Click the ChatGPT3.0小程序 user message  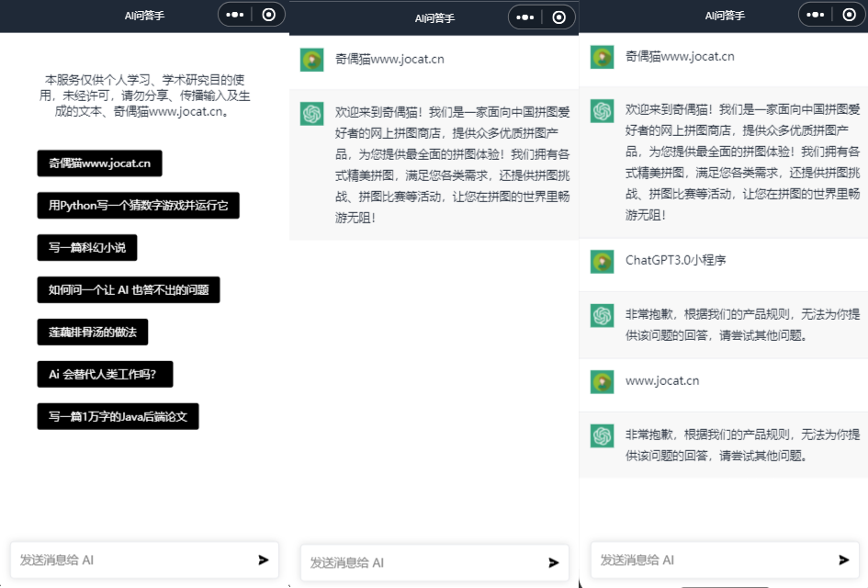tap(675, 260)
